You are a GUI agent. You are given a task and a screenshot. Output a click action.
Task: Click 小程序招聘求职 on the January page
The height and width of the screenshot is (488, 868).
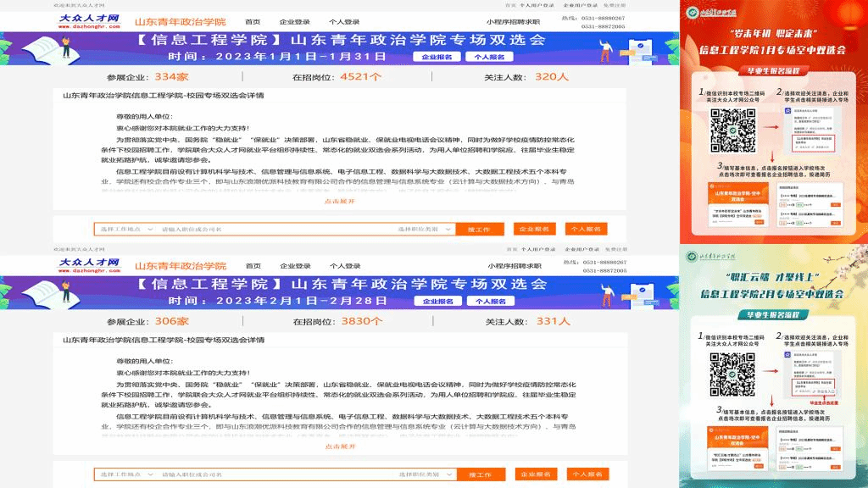tap(513, 22)
